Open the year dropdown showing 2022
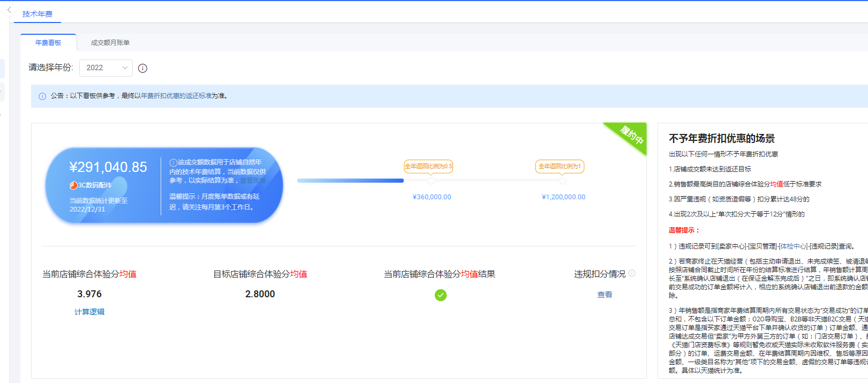 106,67
